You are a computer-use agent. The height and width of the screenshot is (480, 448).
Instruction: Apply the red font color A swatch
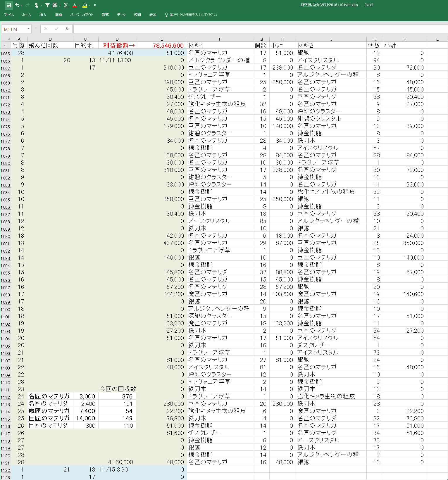(x=75, y=5)
